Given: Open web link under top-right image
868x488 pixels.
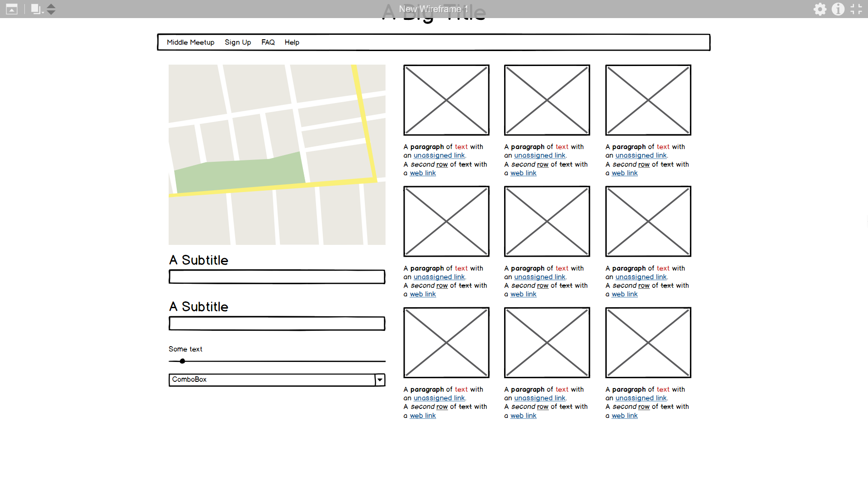Looking at the screenshot, I should 624,173.
